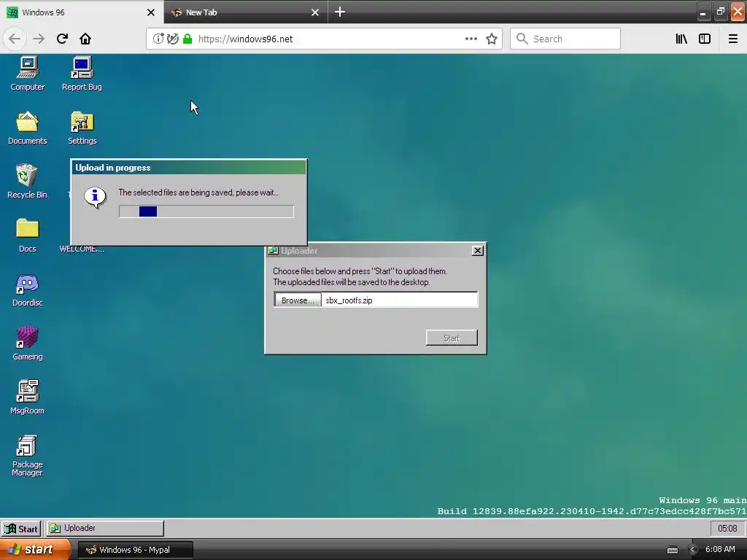Click the keyboard icon in system tray
Viewport: 747px width, 560px height.
(672, 550)
